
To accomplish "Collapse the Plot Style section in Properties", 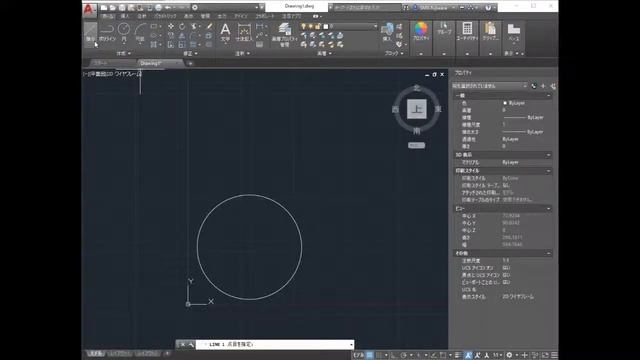I will tap(548, 171).
